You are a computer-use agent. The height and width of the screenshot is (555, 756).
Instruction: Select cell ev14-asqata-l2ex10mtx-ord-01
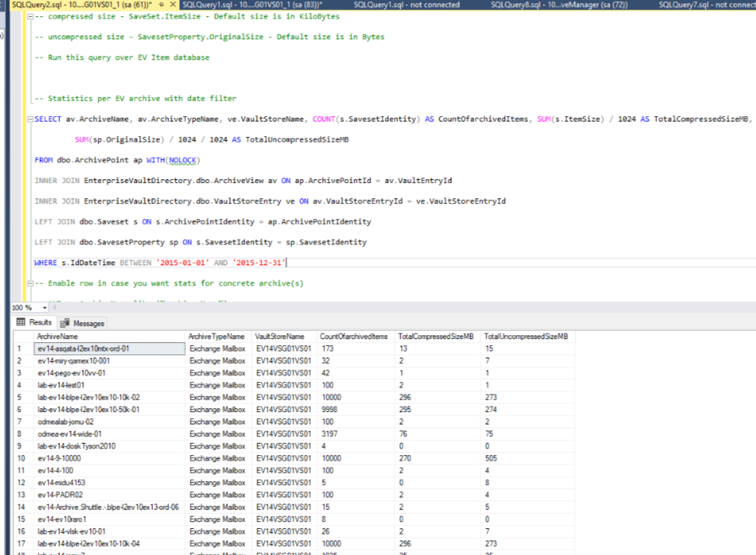point(83,348)
